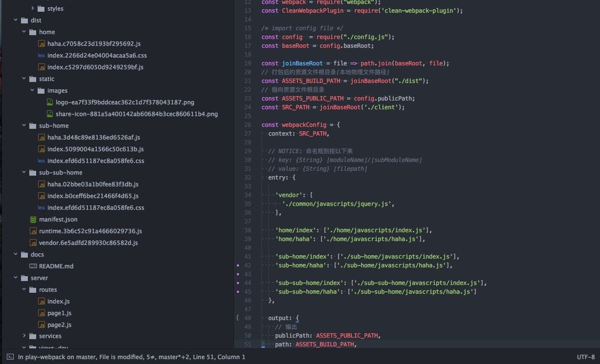Click "entry" on line 32

click(x=277, y=177)
